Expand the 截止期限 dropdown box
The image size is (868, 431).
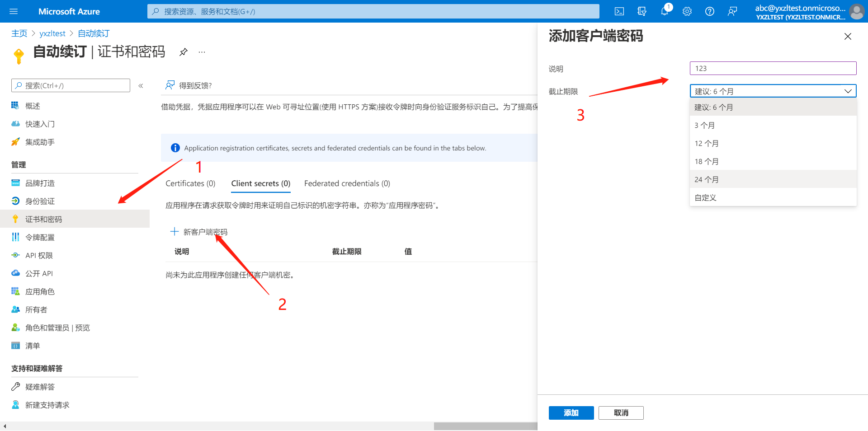[773, 91]
